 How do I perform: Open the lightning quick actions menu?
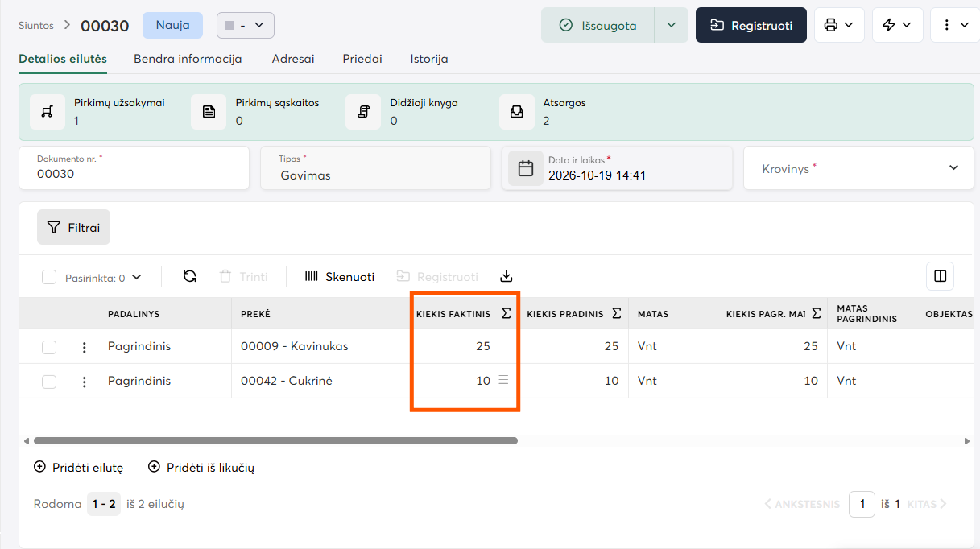pos(897,25)
